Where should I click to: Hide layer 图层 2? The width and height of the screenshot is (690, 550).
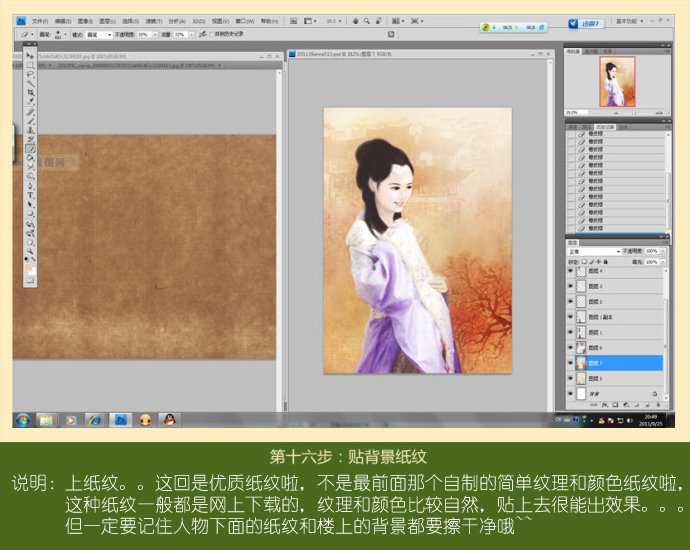coord(570,301)
